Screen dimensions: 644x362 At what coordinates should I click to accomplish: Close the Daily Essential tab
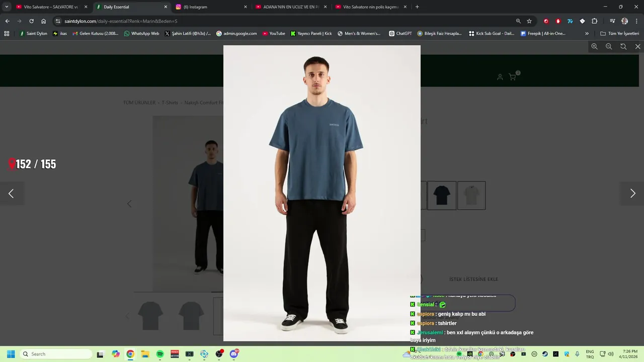click(166, 7)
